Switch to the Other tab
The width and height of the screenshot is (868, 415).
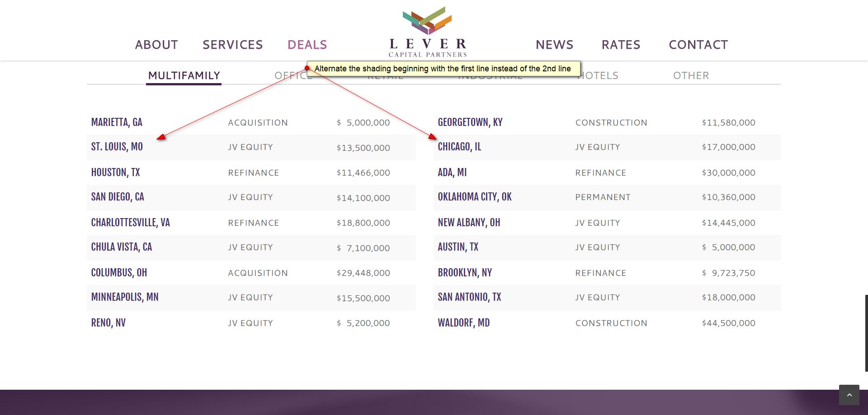click(691, 75)
